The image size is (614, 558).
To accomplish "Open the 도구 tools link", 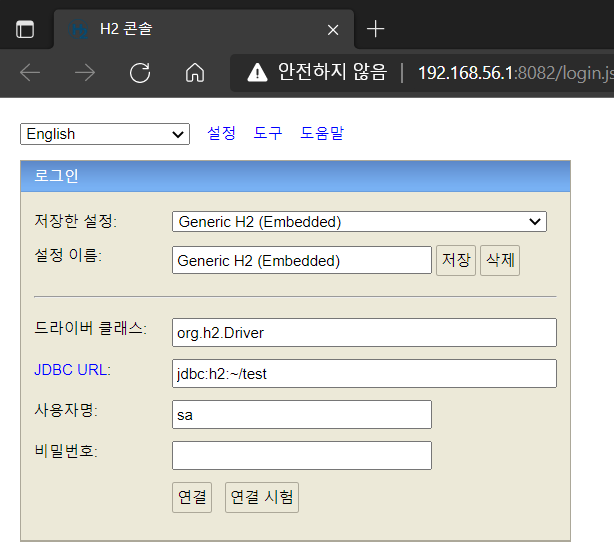I will [268, 133].
